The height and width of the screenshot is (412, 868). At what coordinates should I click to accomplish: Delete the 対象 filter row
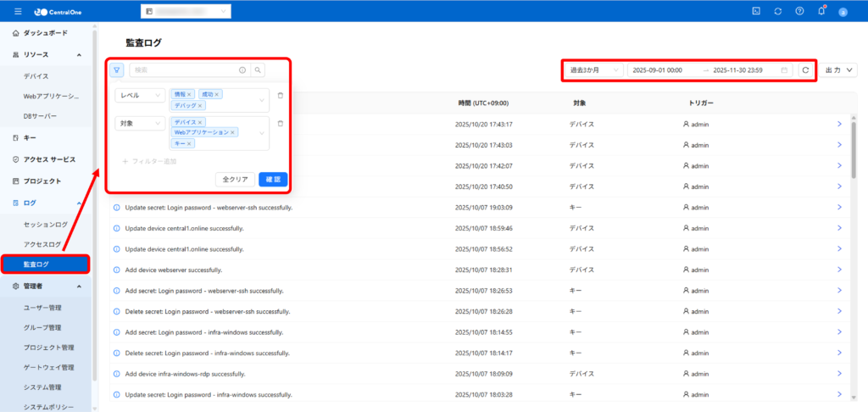click(x=281, y=124)
